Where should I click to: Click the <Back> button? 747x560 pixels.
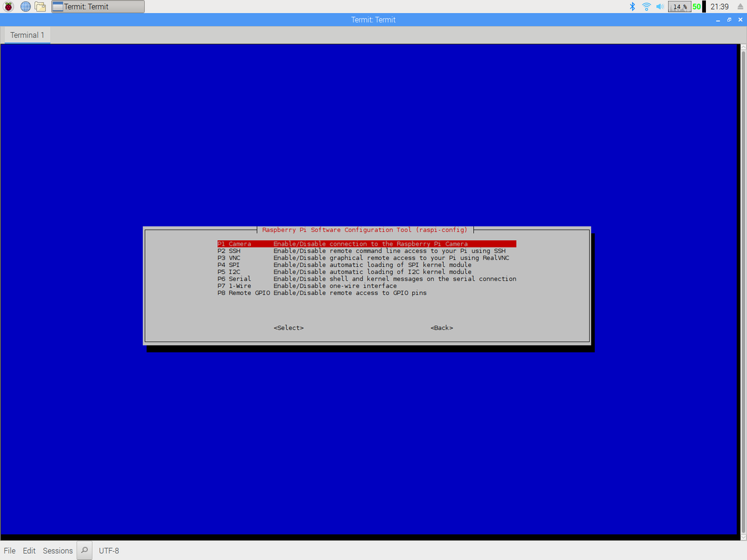(442, 328)
